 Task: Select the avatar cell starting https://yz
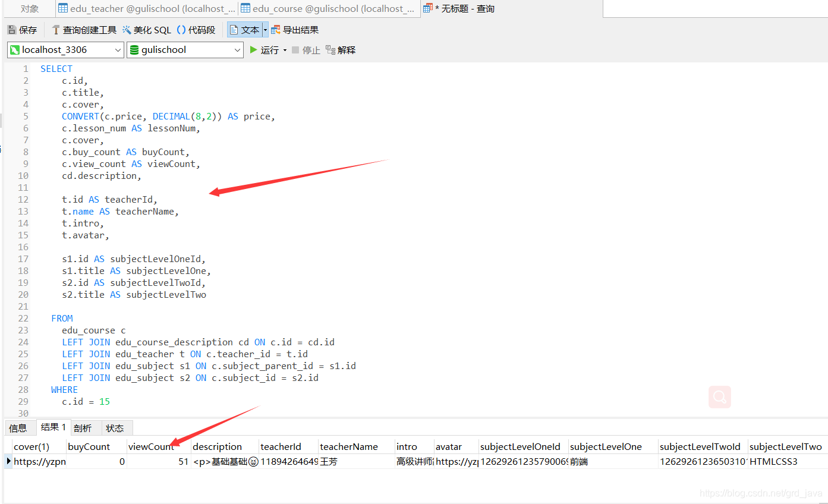456,461
